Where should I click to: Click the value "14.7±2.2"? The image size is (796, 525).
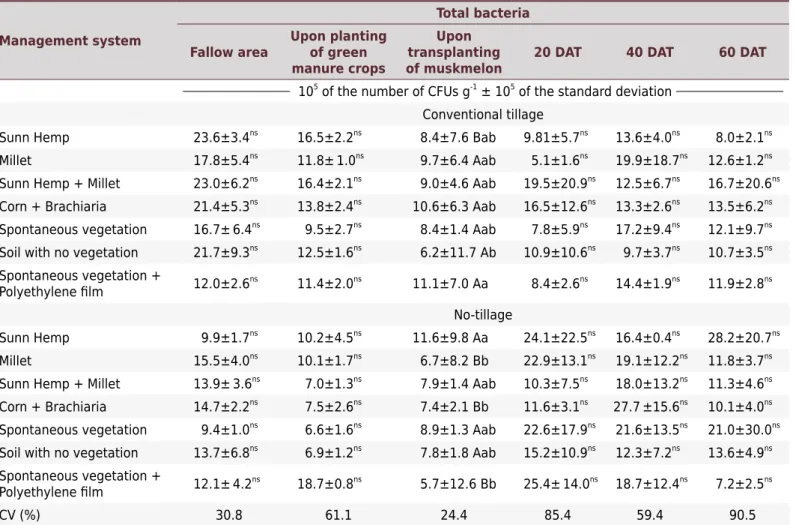225,406
